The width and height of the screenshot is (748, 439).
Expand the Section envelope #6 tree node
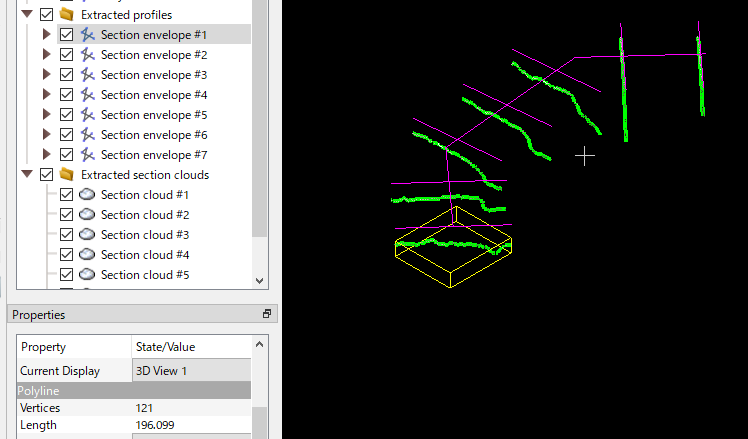point(46,135)
